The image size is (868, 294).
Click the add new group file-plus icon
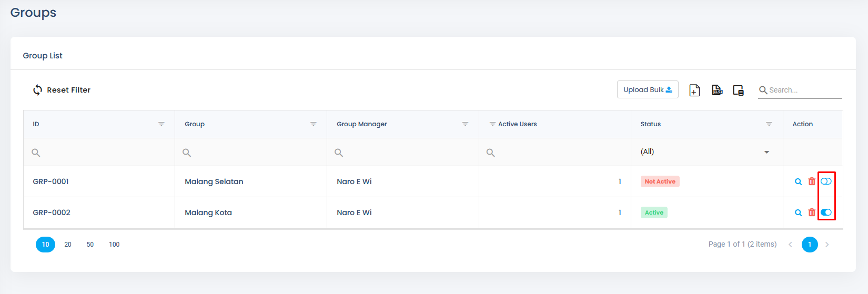694,90
